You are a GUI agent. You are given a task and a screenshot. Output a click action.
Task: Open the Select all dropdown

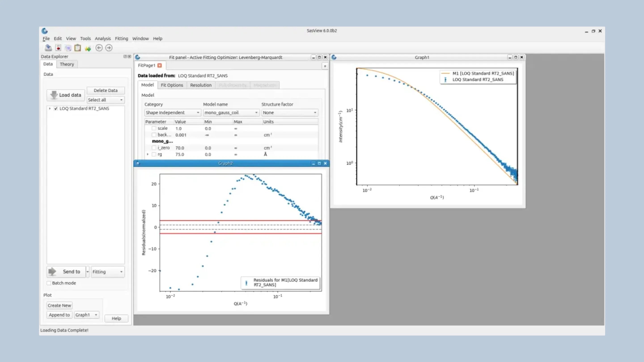(106, 100)
